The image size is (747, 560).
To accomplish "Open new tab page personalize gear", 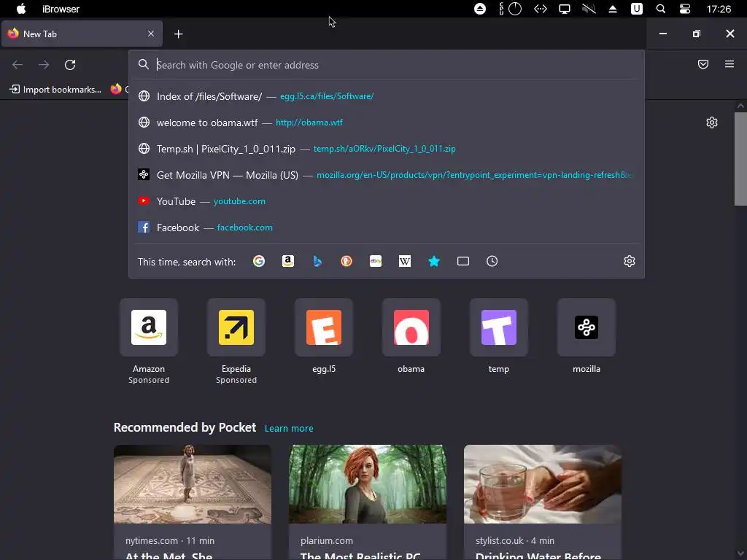I will pyautogui.click(x=712, y=122).
